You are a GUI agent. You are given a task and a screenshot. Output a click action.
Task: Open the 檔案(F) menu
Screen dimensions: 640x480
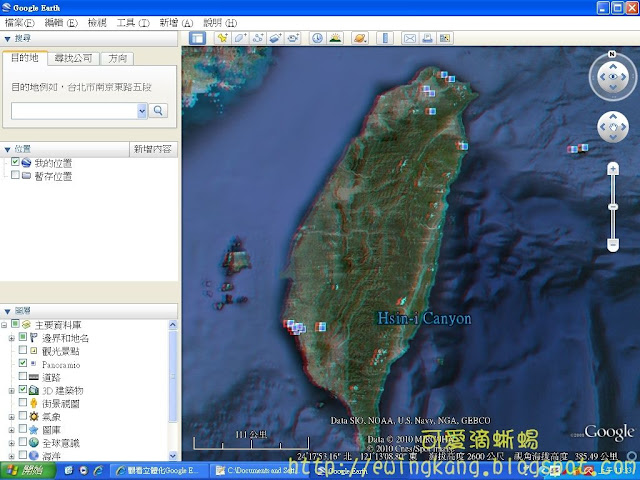point(20,23)
